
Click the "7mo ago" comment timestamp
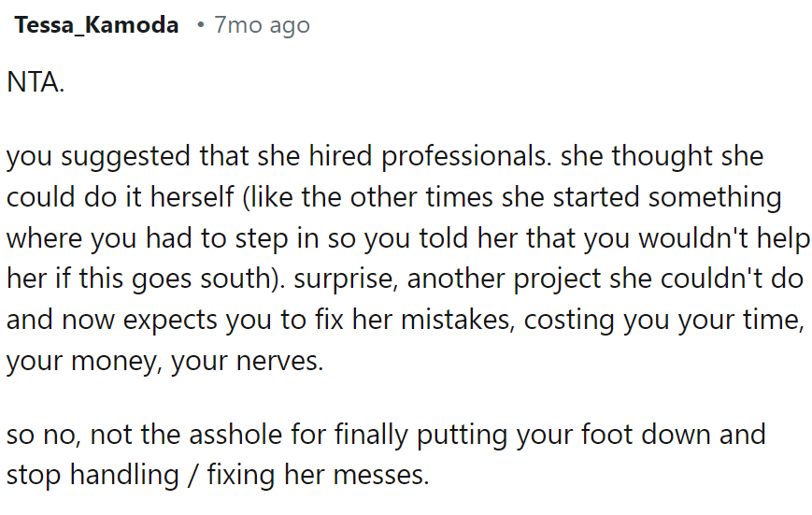[x=262, y=26]
